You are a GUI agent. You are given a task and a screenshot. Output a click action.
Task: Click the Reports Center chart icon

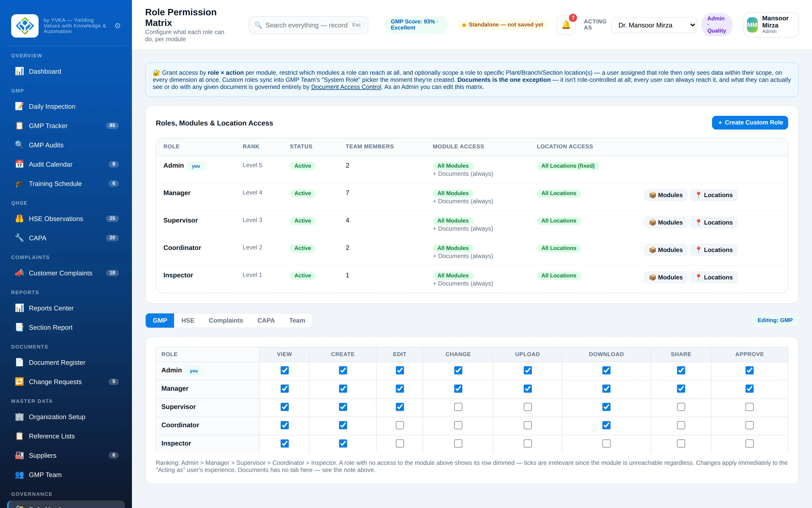click(x=20, y=308)
